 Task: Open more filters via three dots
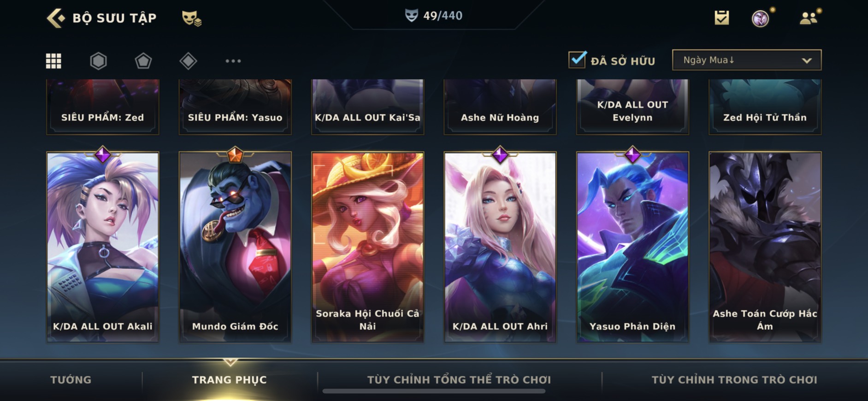click(233, 61)
